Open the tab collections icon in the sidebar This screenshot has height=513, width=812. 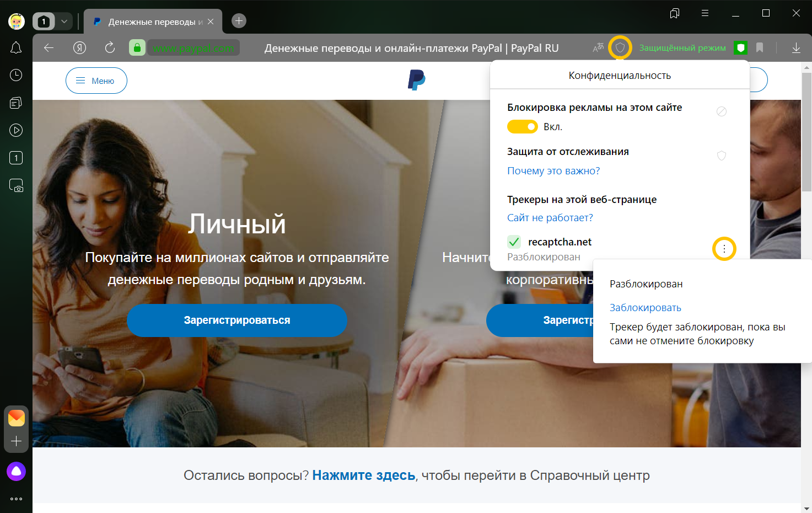tap(16, 103)
